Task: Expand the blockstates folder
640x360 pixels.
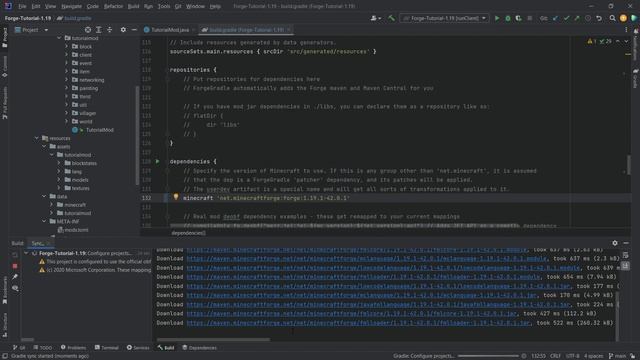Action: (59, 163)
